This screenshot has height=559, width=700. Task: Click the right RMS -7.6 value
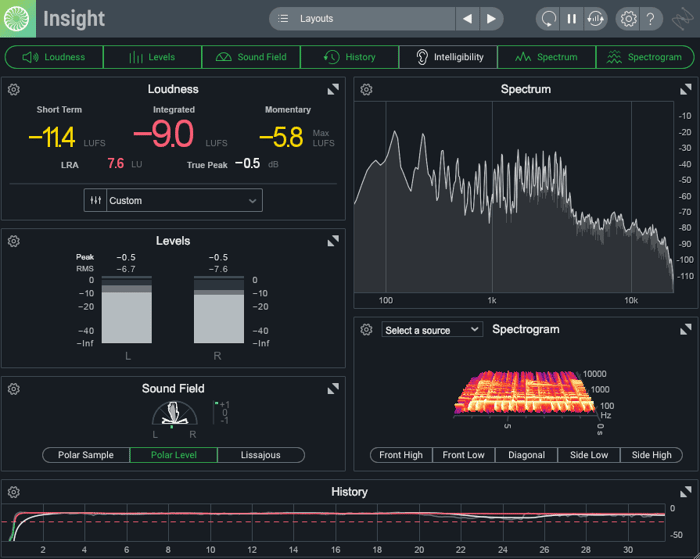click(218, 269)
